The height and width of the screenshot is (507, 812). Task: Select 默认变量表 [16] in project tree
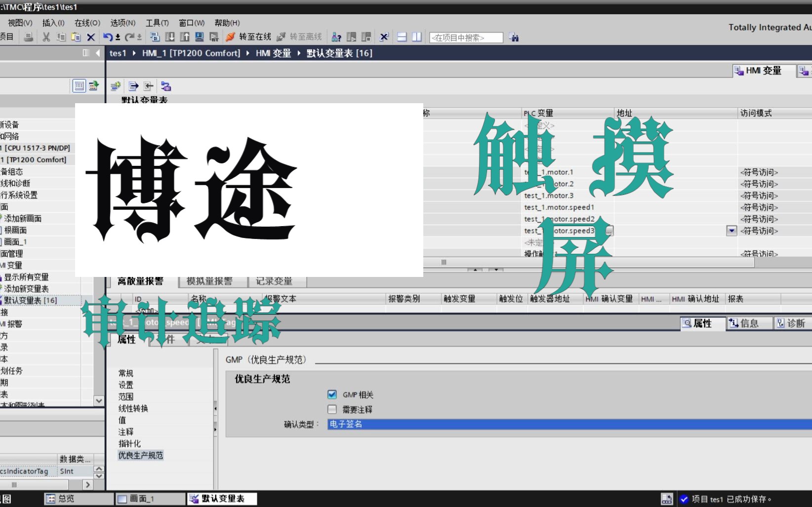tap(31, 300)
